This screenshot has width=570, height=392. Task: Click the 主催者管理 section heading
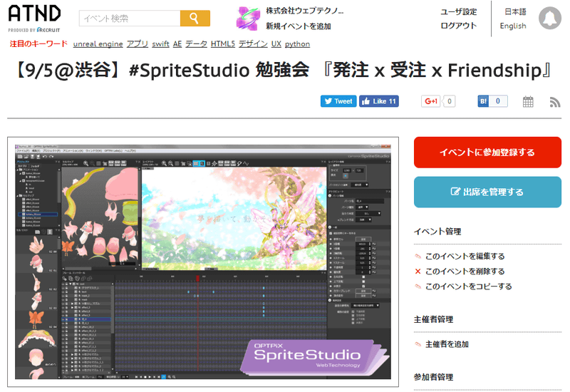click(433, 319)
